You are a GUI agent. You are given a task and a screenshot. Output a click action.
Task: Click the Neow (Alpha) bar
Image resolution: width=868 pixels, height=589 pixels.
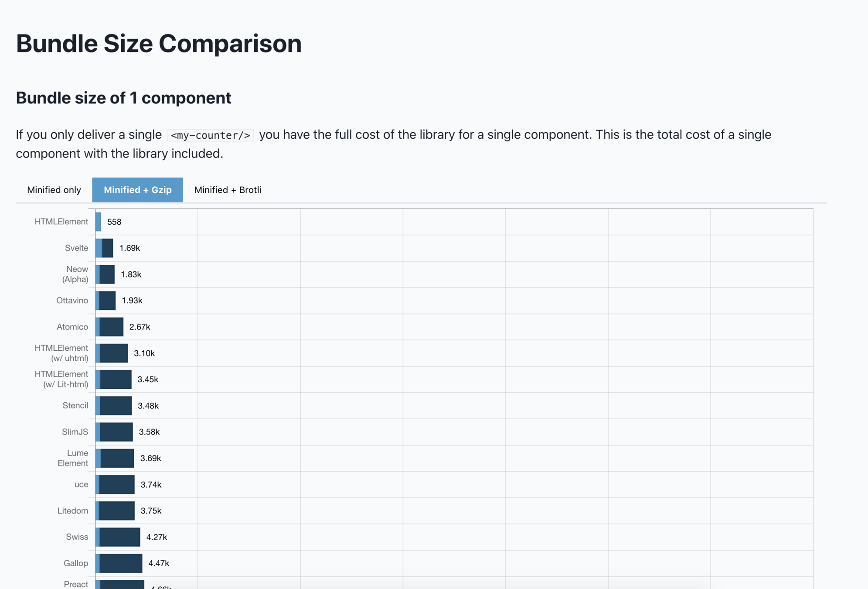[x=106, y=274]
